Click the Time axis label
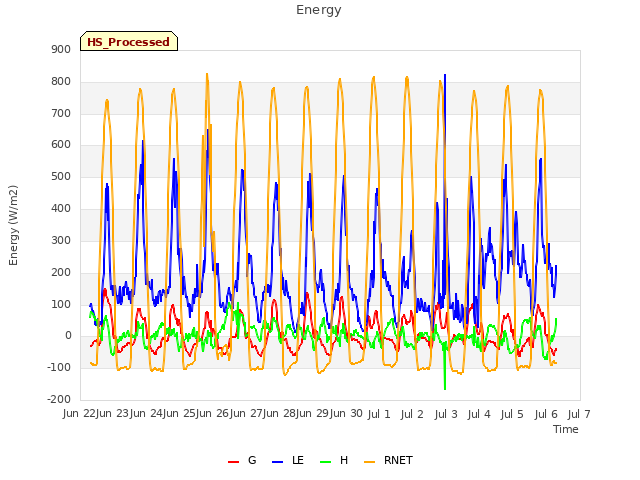640x480 pixels. click(x=566, y=429)
